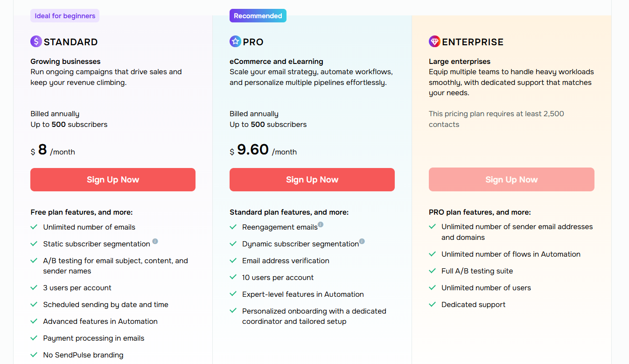Click the Ideal for beginners badge
629x364 pixels.
[x=65, y=16]
